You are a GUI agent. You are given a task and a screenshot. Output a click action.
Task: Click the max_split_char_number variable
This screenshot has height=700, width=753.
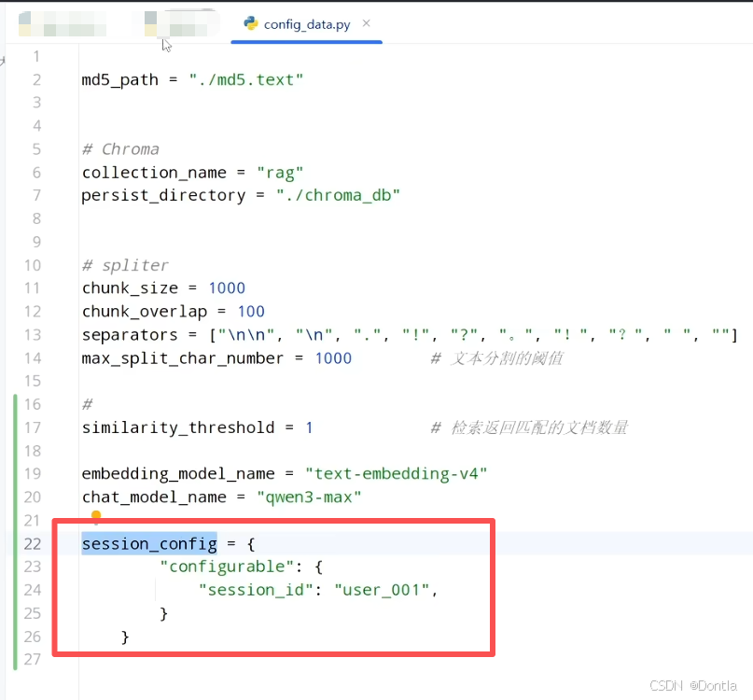point(183,358)
